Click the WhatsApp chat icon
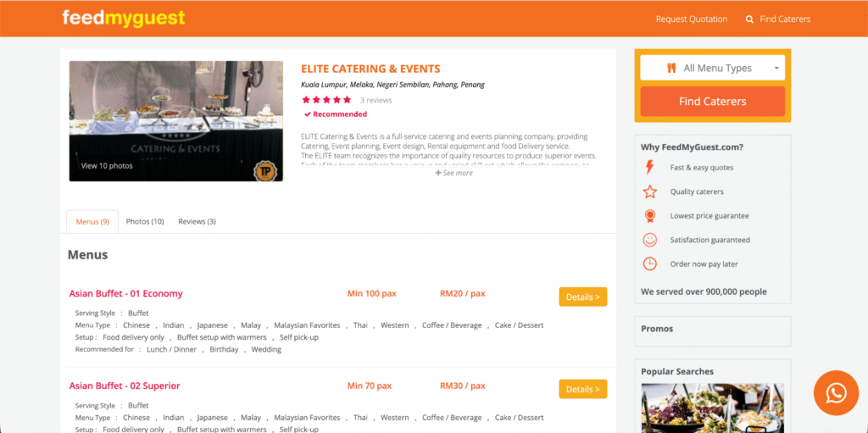This screenshot has height=433, width=868. (x=836, y=392)
